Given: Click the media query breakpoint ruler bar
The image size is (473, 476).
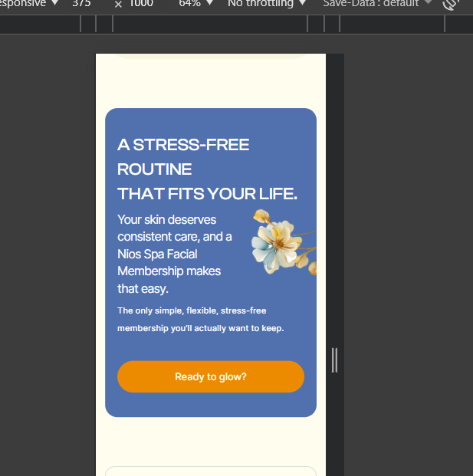Looking at the screenshot, I should tap(236, 24).
